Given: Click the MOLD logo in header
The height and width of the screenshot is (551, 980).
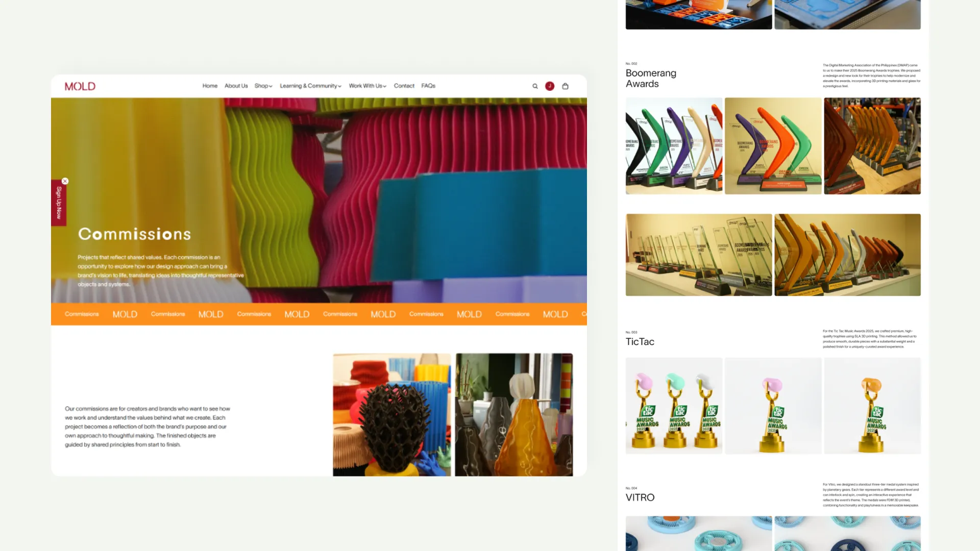Looking at the screenshot, I should 80,86.
